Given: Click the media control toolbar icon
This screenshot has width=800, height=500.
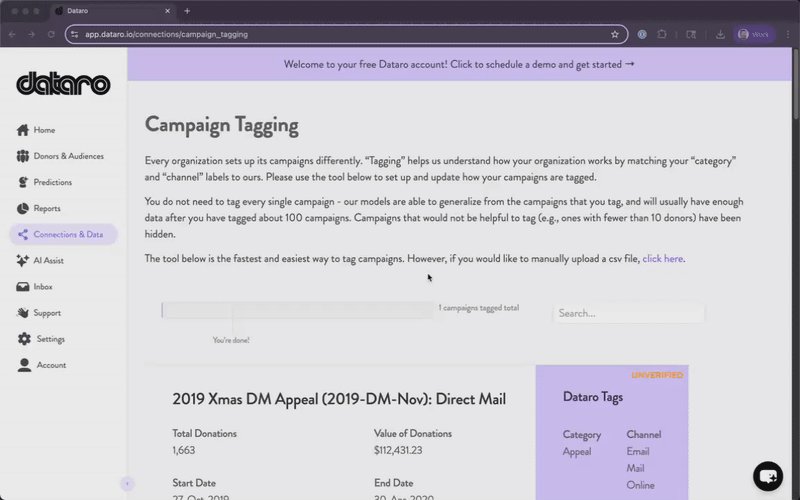Looking at the screenshot, I should tap(691, 34).
